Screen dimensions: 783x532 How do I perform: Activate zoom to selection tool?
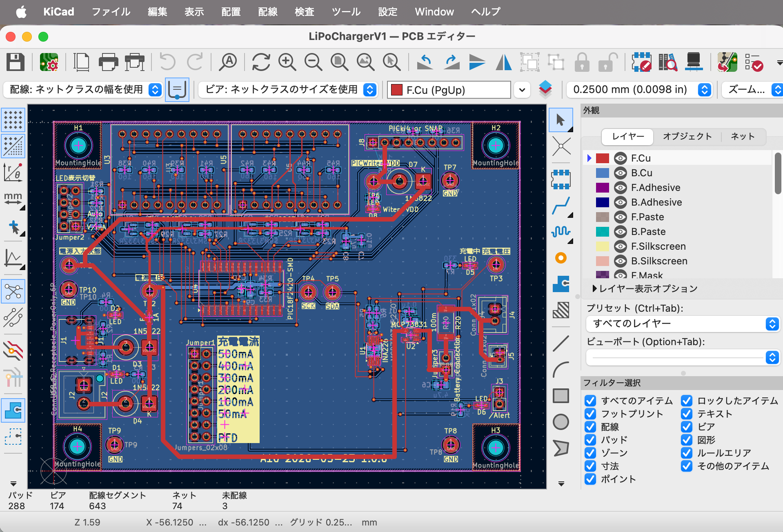click(392, 62)
